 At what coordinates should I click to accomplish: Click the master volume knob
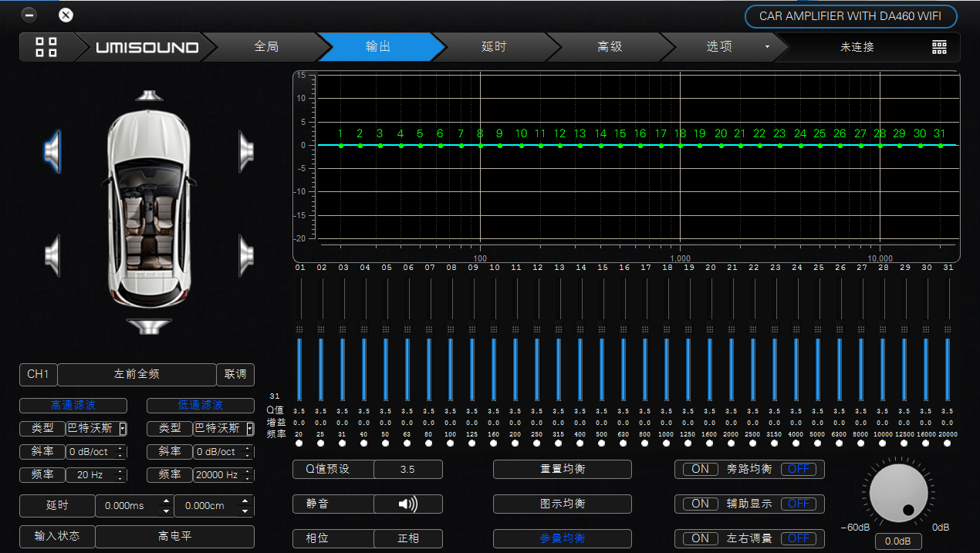coord(898,493)
